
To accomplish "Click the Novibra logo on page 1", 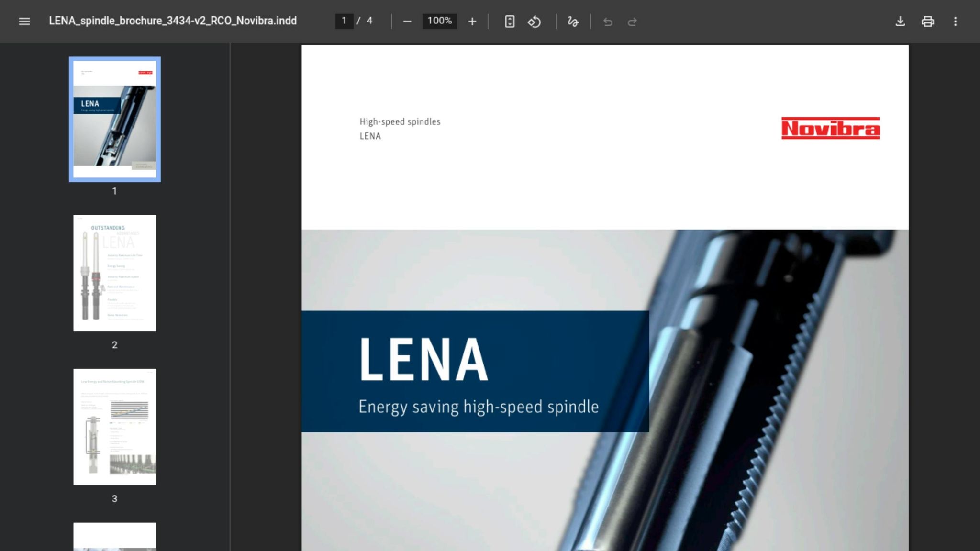I will pos(831,129).
